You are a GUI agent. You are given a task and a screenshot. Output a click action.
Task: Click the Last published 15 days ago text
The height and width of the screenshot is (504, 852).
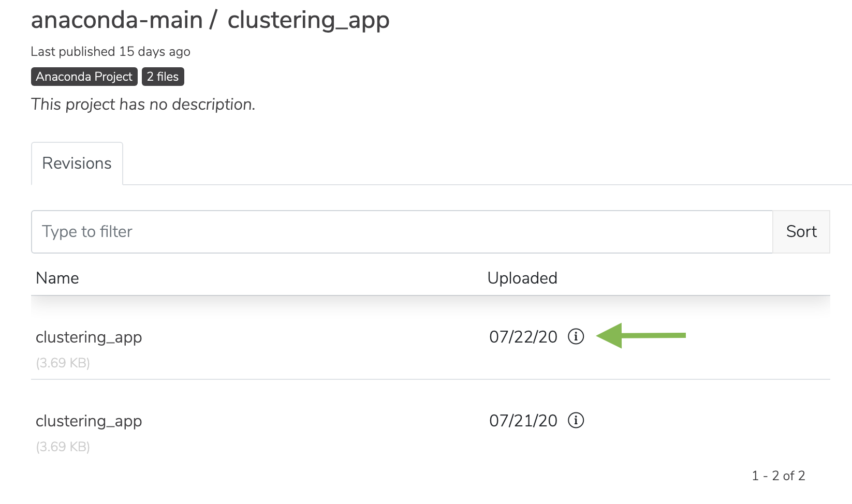[x=111, y=52]
